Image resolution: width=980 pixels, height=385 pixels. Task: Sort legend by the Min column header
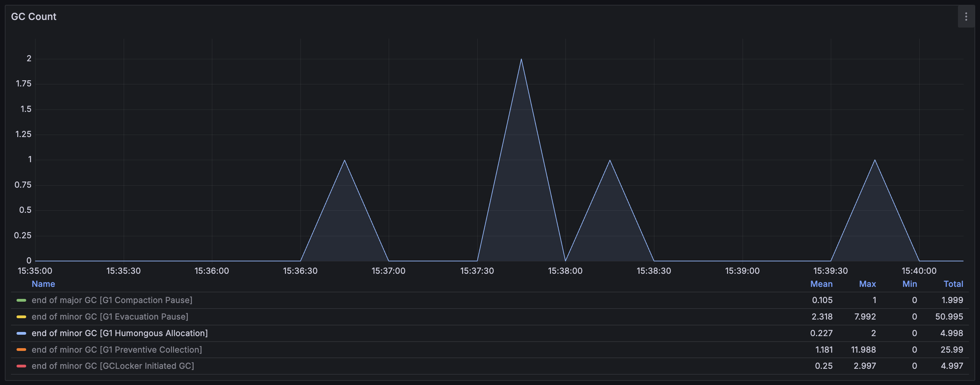(x=910, y=284)
